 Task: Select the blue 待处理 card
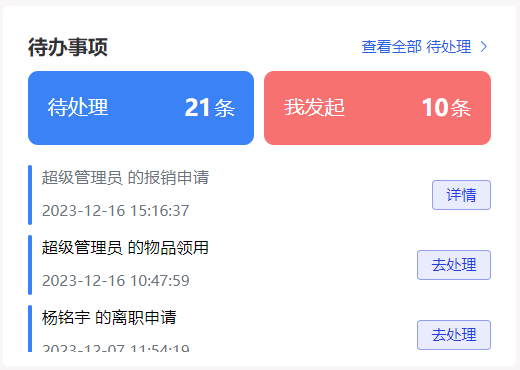(141, 108)
